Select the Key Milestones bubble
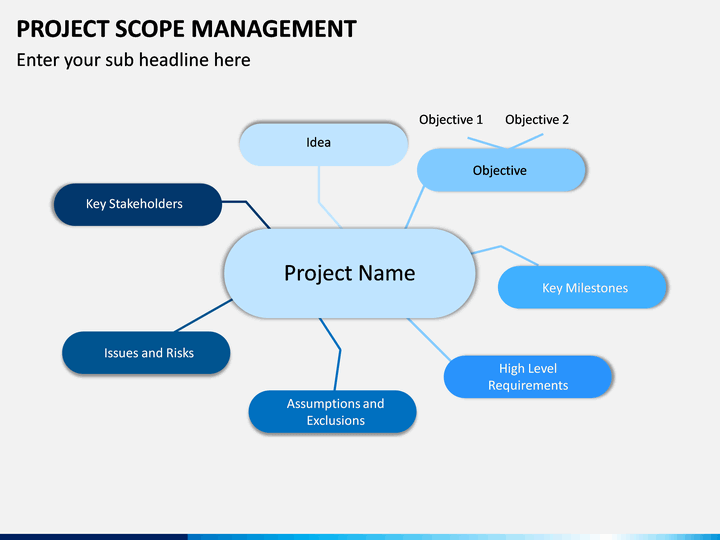Image resolution: width=720 pixels, height=540 pixels. (582, 287)
